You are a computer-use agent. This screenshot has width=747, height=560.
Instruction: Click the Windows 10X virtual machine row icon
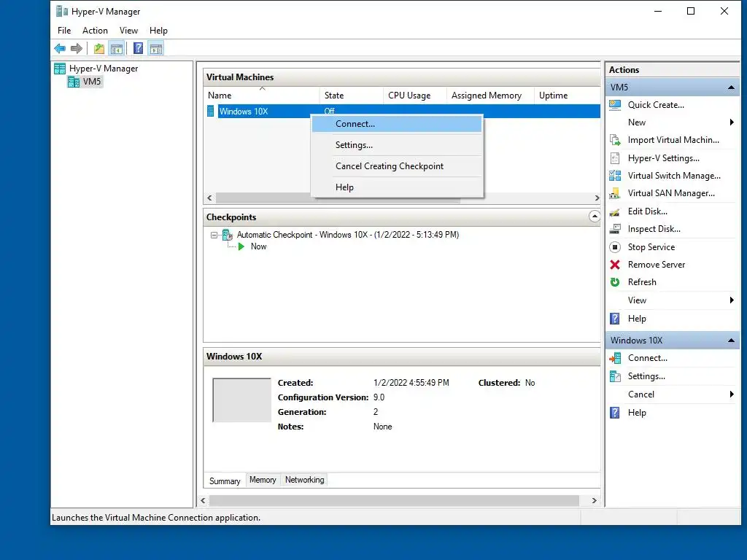tap(211, 112)
